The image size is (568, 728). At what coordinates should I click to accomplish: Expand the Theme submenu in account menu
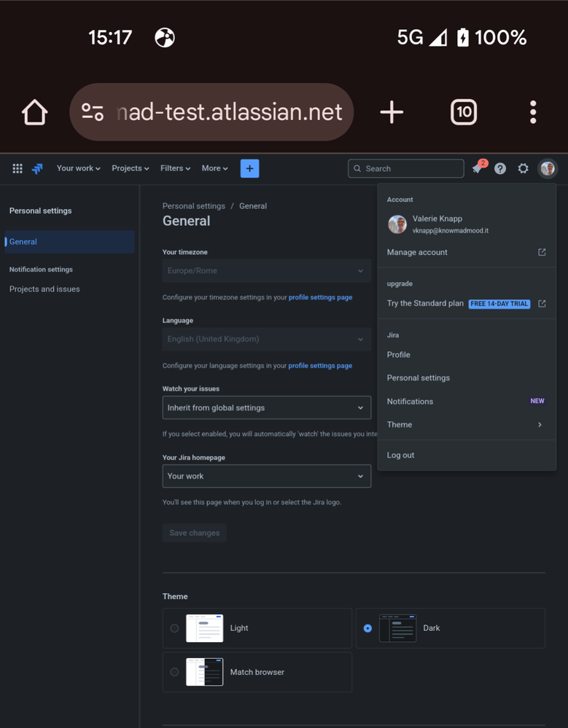coord(467,424)
